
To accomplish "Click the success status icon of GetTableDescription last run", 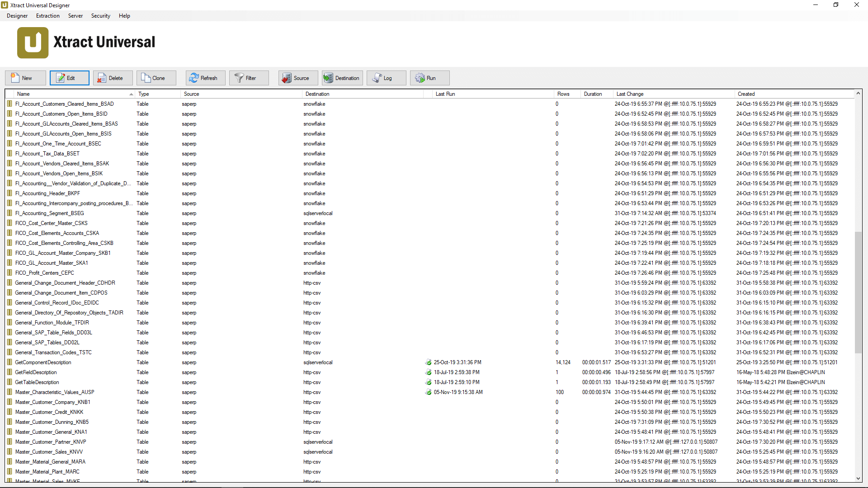I will [428, 382].
